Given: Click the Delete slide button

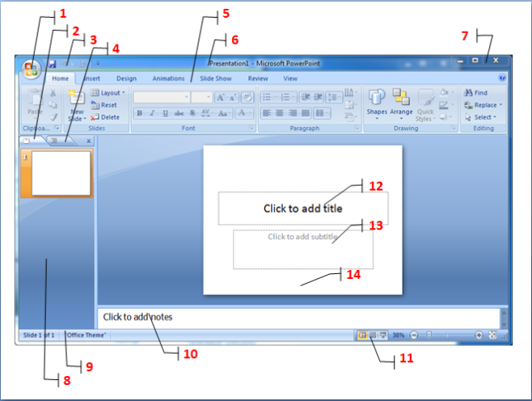Looking at the screenshot, I should [105, 117].
